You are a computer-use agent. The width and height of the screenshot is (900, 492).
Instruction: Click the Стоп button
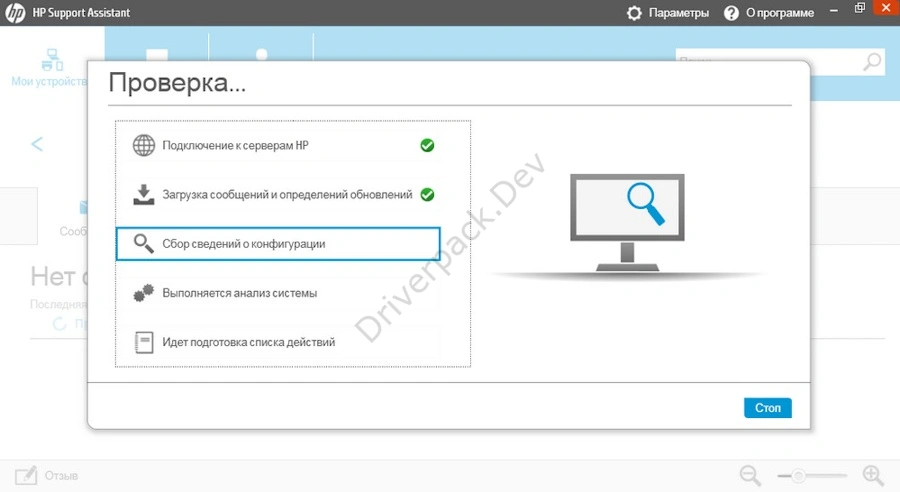767,408
